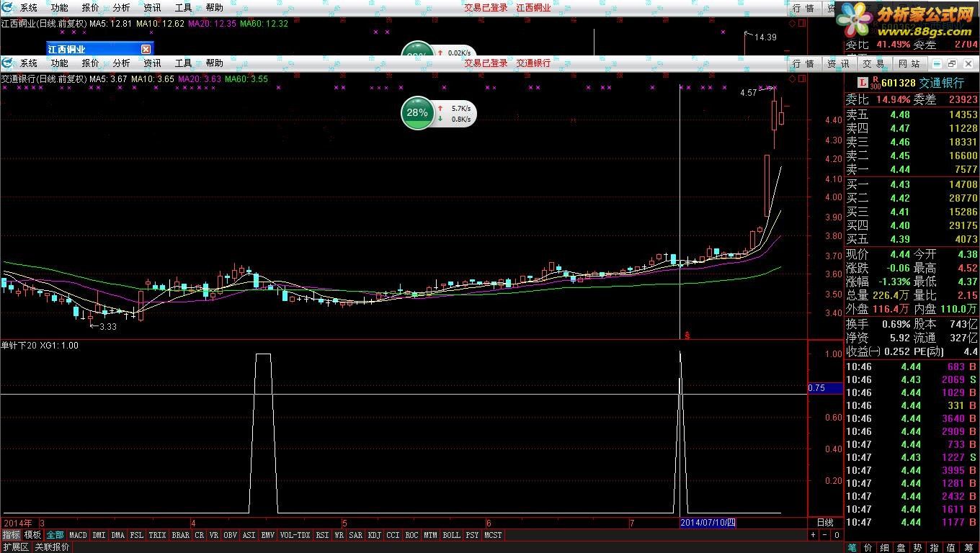Click the 交易已登录 status link in the 交通银行 window
This screenshot has width=980, height=553.
[x=486, y=63]
